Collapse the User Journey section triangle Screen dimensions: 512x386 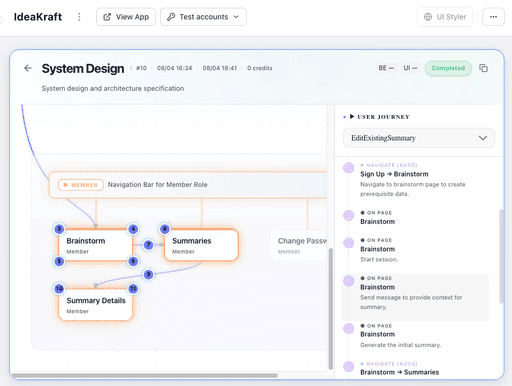[x=352, y=117]
